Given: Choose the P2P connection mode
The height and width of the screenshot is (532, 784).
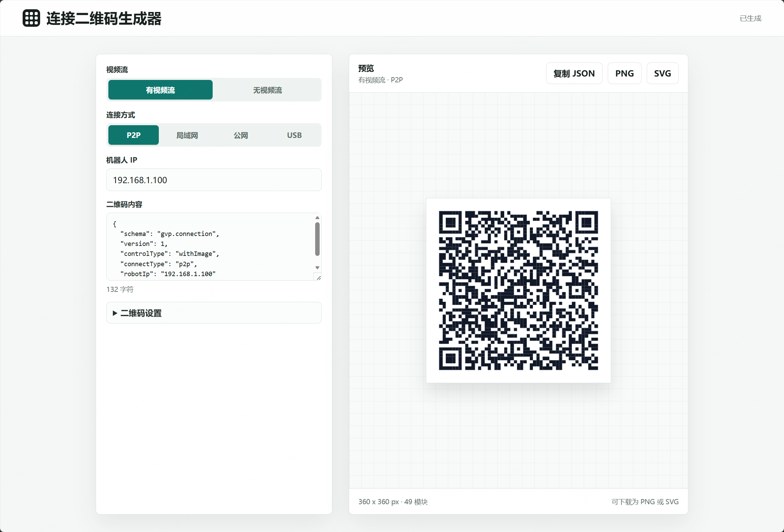Looking at the screenshot, I should point(133,135).
